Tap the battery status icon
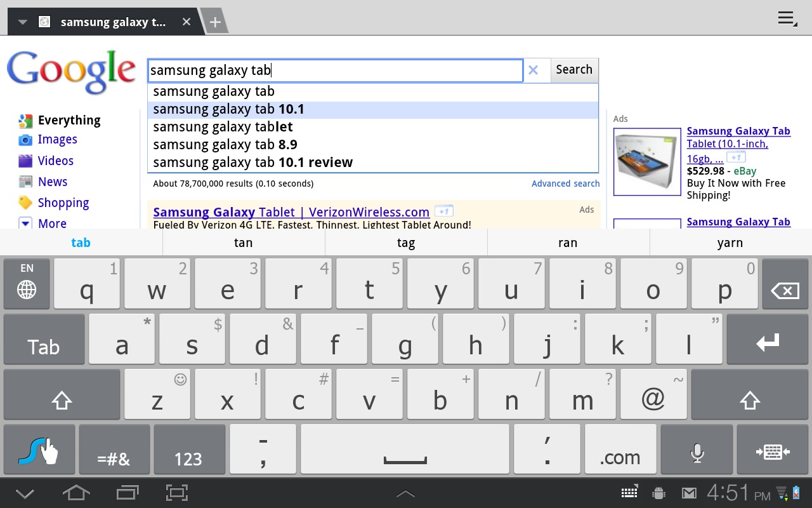This screenshot has width=812, height=508. pyautogui.click(x=797, y=493)
